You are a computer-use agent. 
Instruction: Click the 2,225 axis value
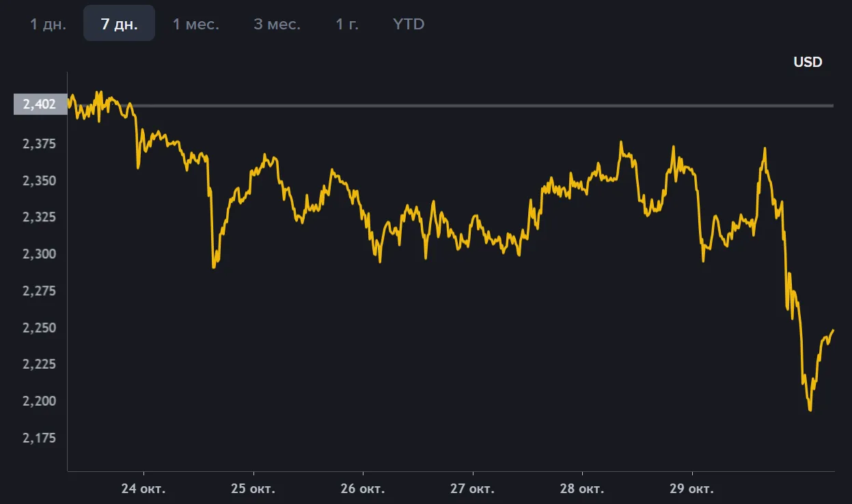click(x=40, y=364)
